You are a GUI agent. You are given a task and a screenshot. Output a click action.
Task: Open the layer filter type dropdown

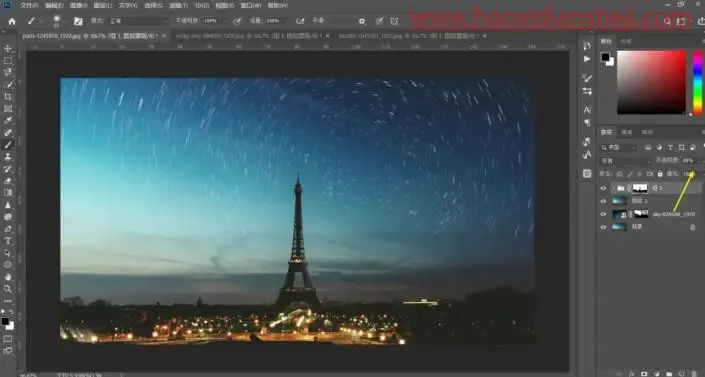619,148
